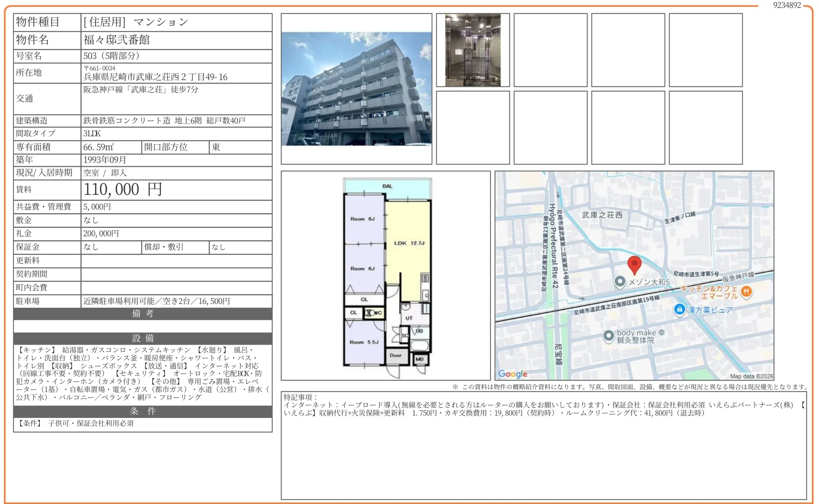Click Map data ©2026 attribution text
Viewport: 819px width, 504px height.
(x=751, y=376)
